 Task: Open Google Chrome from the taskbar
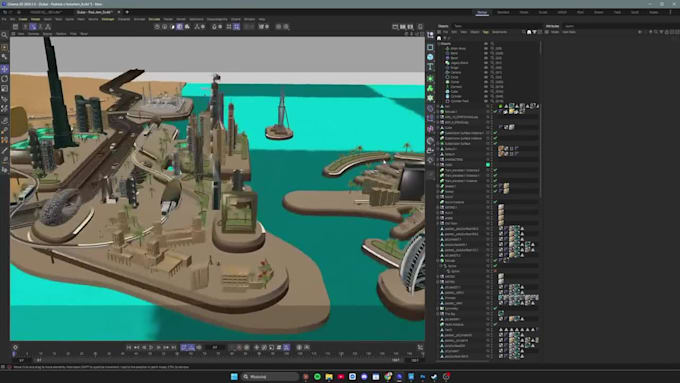pyautogui.click(x=388, y=376)
